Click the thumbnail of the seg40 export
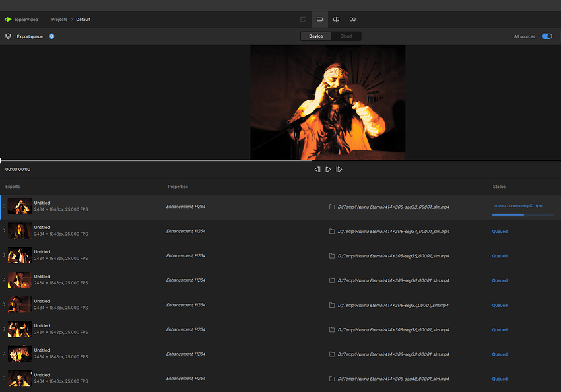The width and height of the screenshot is (561, 392). [20, 378]
